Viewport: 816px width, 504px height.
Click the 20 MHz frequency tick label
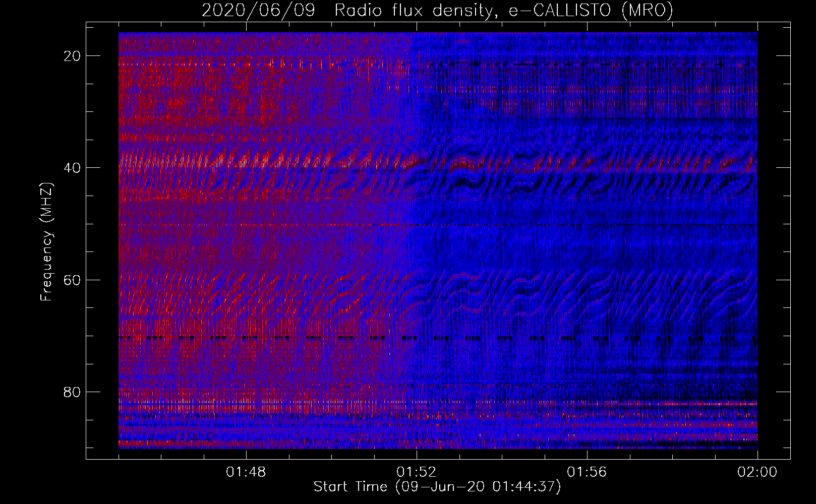coord(73,56)
